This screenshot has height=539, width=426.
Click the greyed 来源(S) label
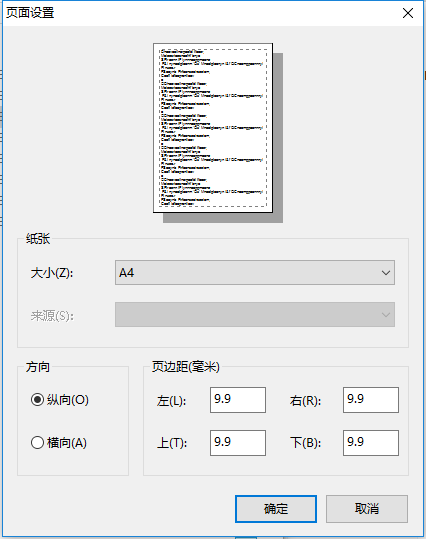(x=52, y=315)
